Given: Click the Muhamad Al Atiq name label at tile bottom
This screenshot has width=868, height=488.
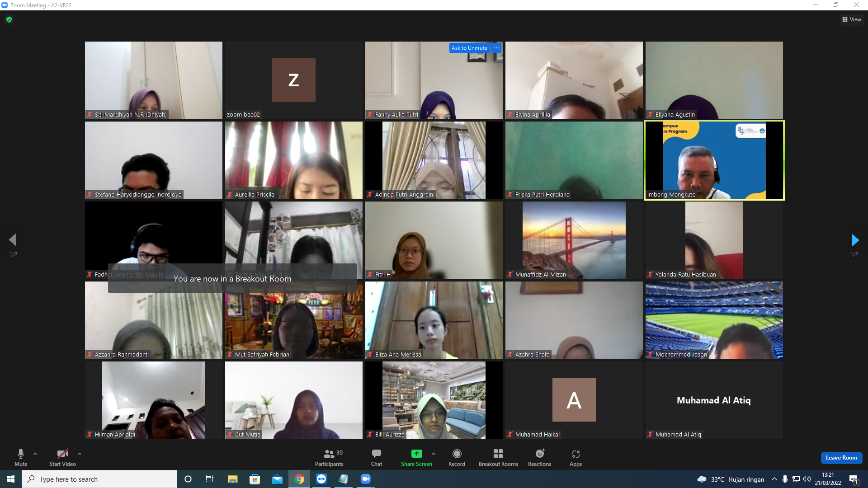Looking at the screenshot, I should coord(678,435).
